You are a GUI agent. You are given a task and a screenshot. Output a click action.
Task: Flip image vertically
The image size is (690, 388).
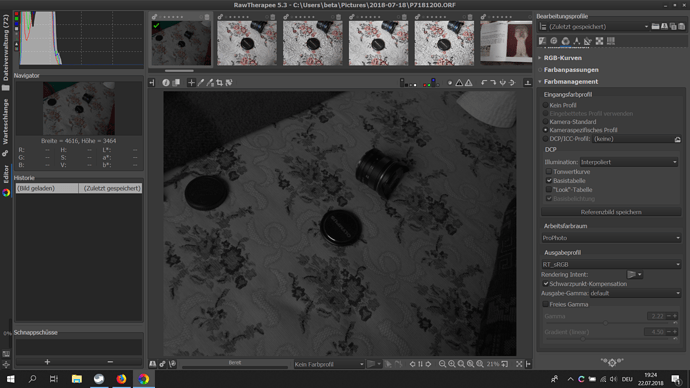click(x=512, y=83)
